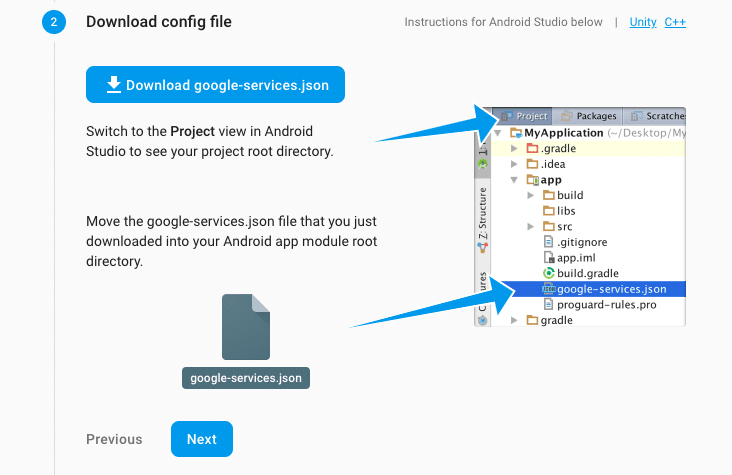Go back with the Previous button
Screen dimensions: 732x475
click(x=114, y=439)
